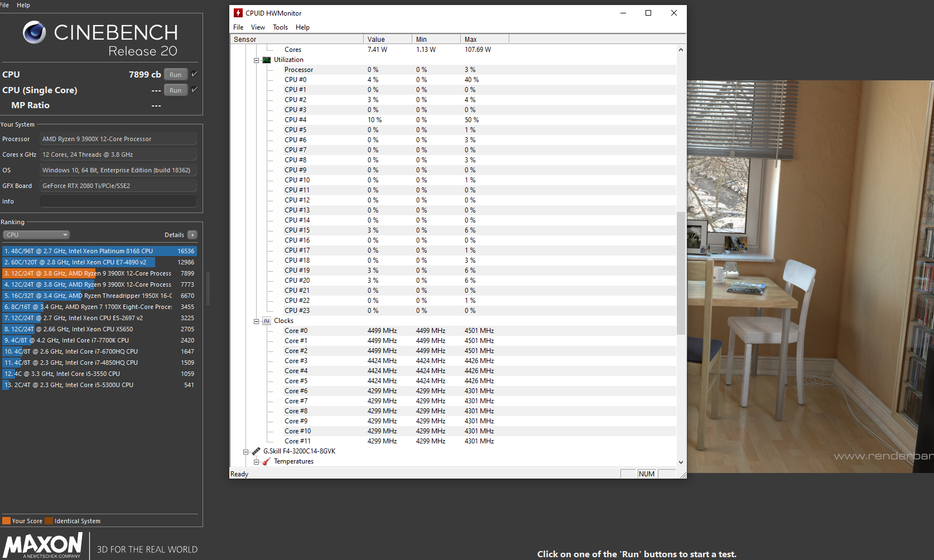Click the empty Info input field
Image resolution: width=934 pixels, height=560 pixels.
[118, 201]
